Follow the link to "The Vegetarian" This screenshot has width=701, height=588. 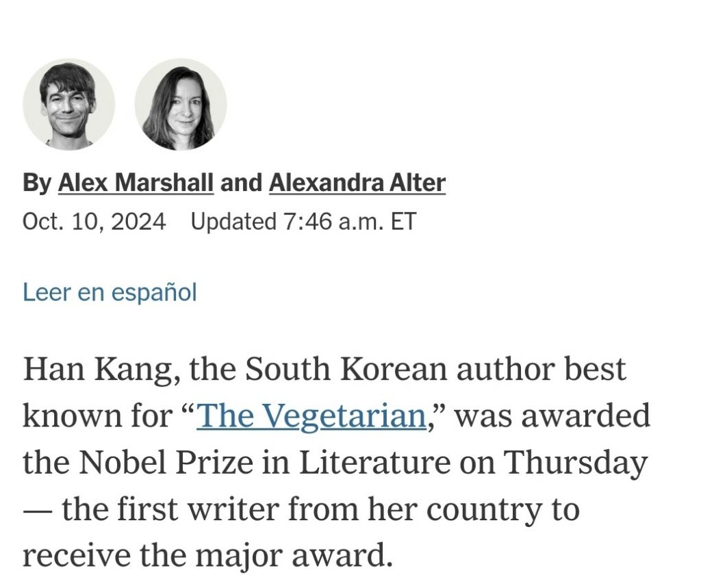click(x=311, y=416)
